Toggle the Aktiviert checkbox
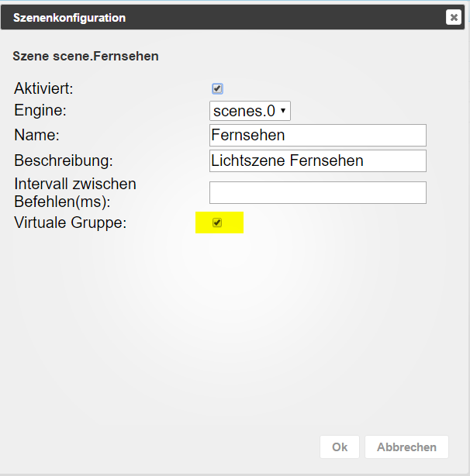Screen dimensions: 470x476 (217, 89)
